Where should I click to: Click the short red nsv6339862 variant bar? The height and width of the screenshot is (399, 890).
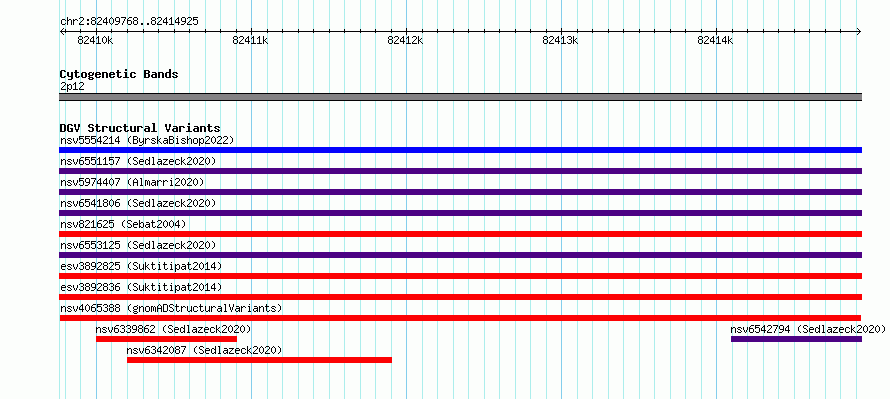pyautogui.click(x=166, y=339)
